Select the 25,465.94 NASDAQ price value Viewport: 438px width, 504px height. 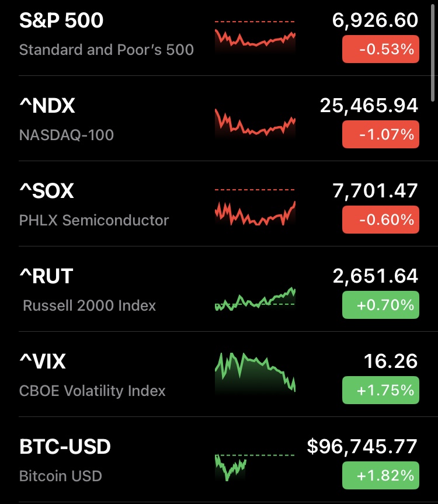(x=369, y=106)
